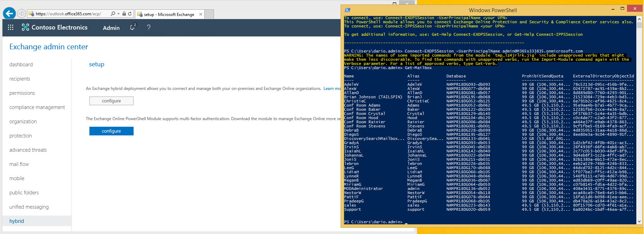644x234 pixels.
Task: Click the first configure button for hybrid deployment
Action: [111, 101]
